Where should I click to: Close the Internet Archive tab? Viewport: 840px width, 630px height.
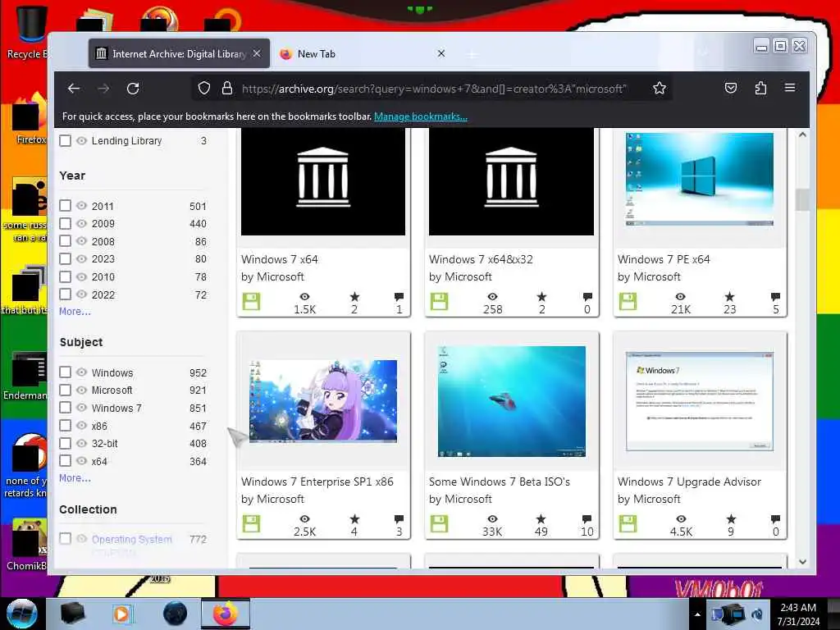(257, 53)
